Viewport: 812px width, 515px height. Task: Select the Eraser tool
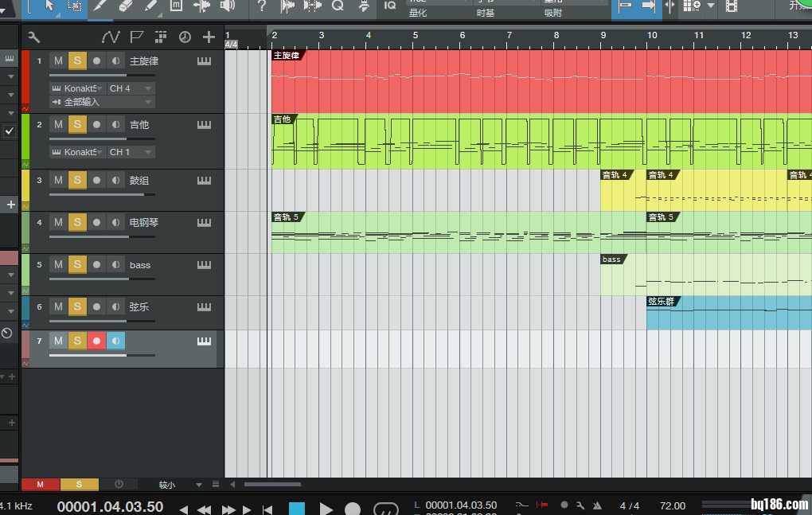[x=125, y=6]
